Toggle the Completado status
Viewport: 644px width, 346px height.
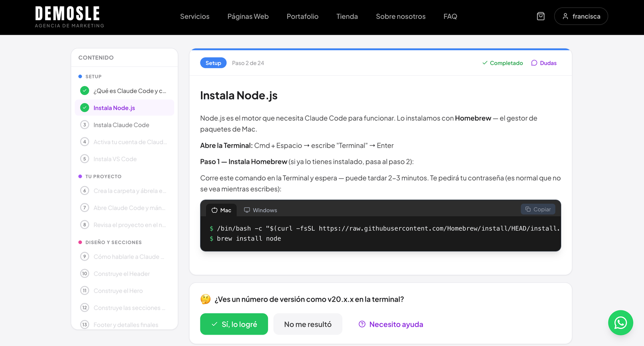click(x=503, y=63)
